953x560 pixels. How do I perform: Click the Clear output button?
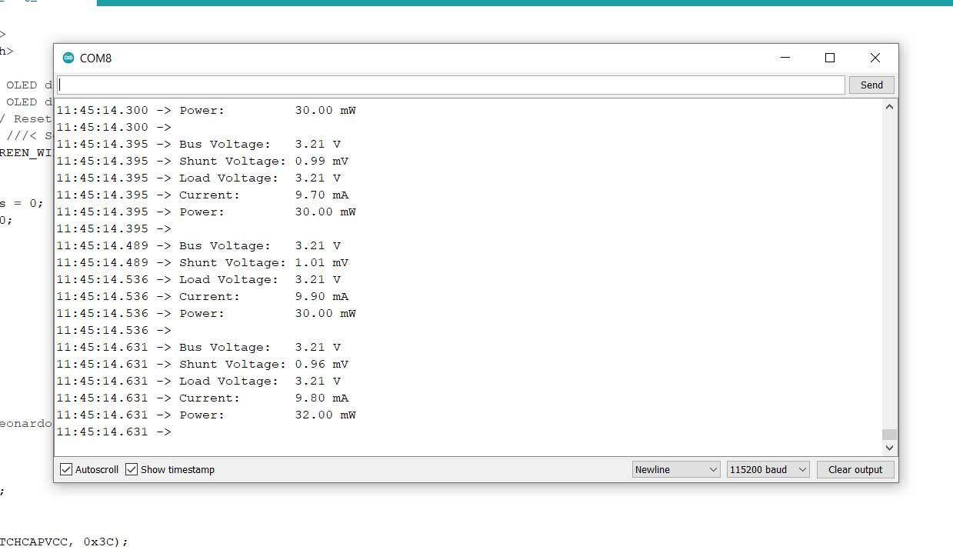[x=855, y=469]
